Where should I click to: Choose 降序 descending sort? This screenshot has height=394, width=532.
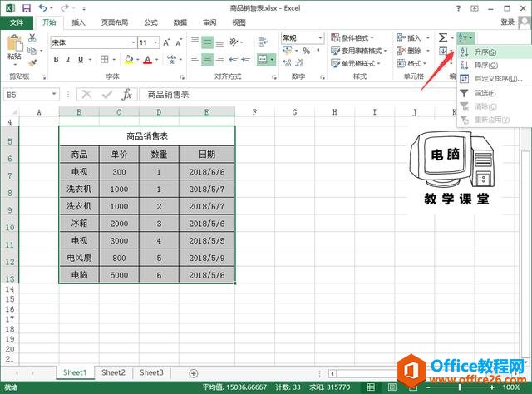tap(495, 65)
